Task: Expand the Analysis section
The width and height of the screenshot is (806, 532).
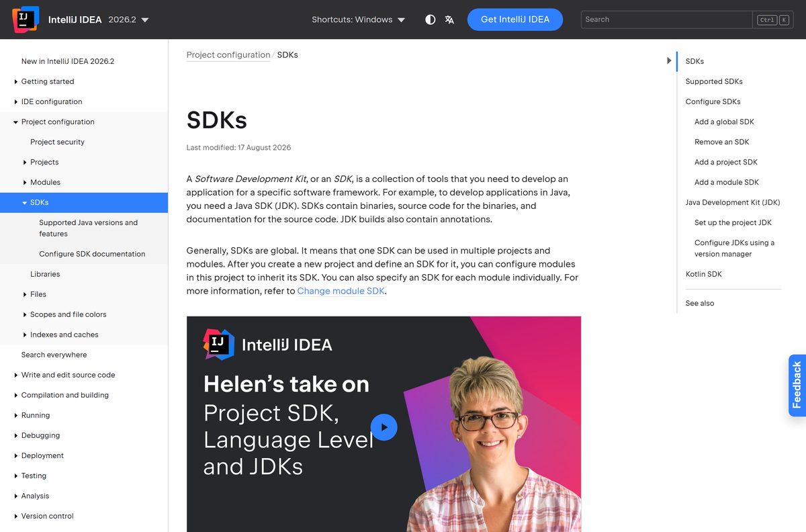Action: 16,496
